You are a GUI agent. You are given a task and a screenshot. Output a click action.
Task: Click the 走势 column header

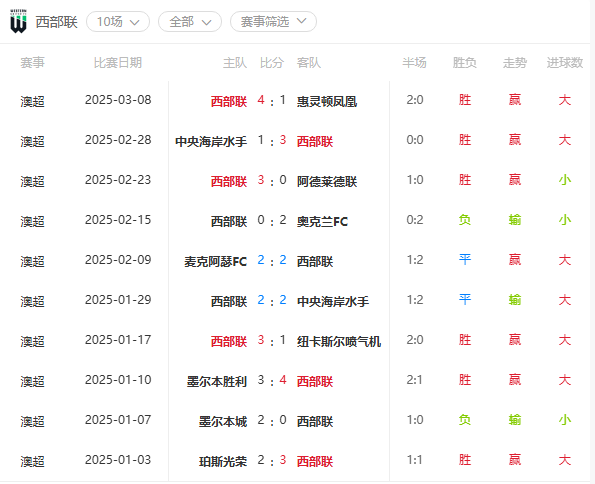[515, 63]
